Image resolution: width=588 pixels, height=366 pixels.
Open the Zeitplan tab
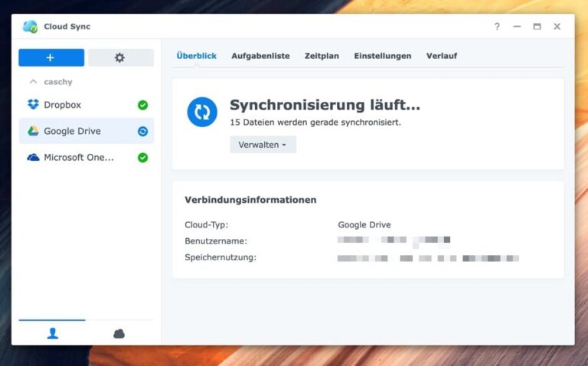322,56
